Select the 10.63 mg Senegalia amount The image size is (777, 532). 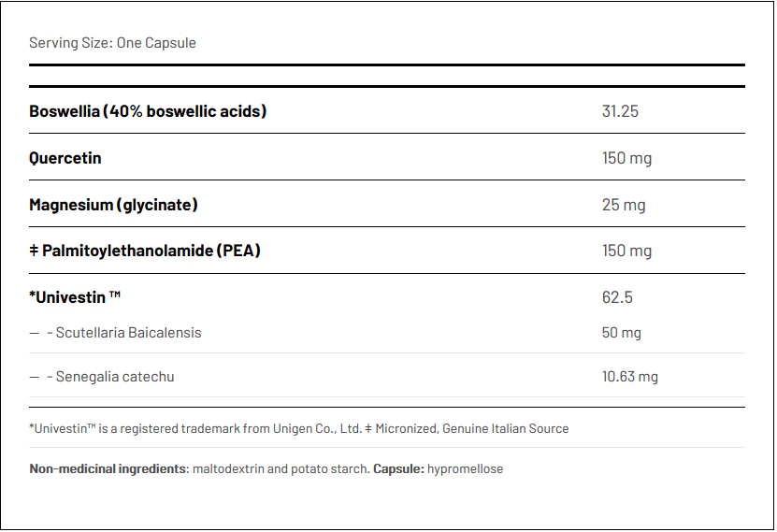(x=630, y=377)
